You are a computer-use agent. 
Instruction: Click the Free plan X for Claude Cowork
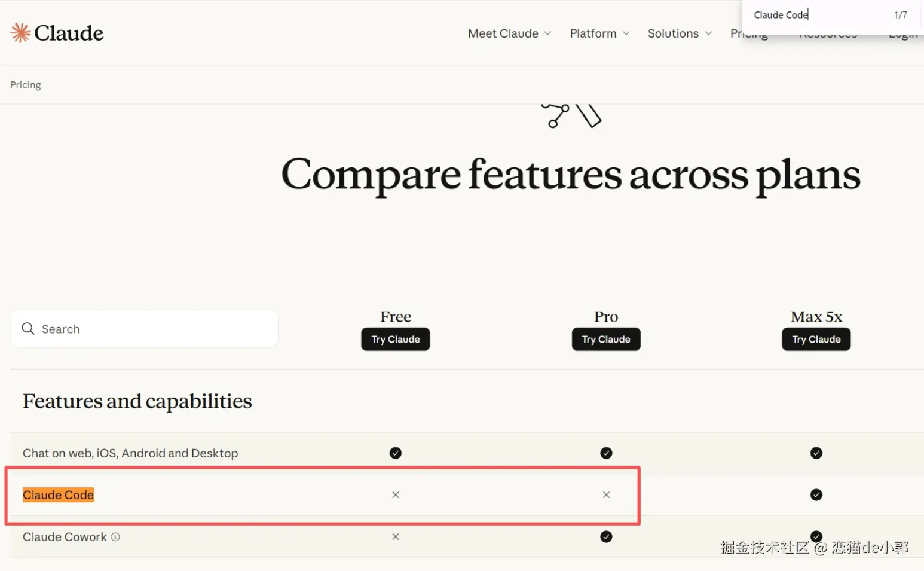396,537
